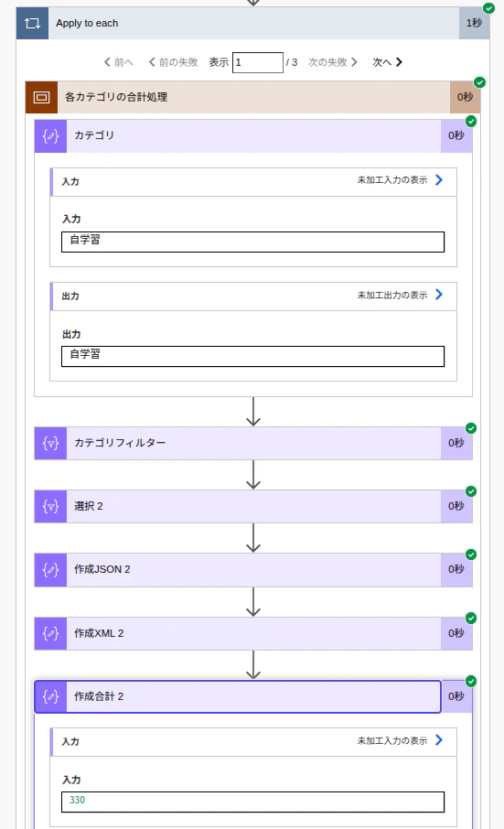
Task: Collapse the カテゴリ action header
Action: [253, 136]
